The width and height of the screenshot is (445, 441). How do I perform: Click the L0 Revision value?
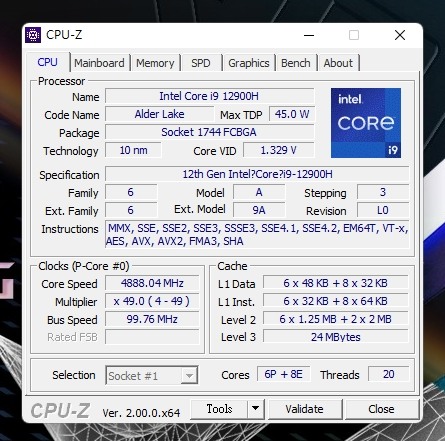pos(383,210)
